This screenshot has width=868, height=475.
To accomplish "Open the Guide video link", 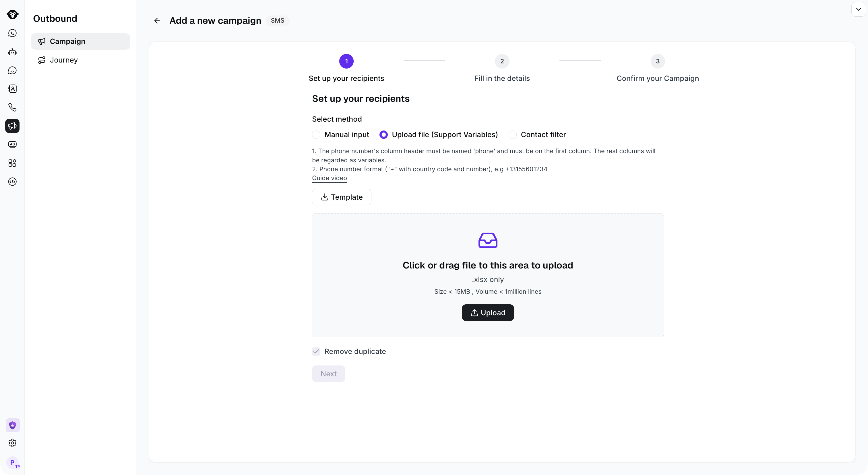I will pos(329,178).
